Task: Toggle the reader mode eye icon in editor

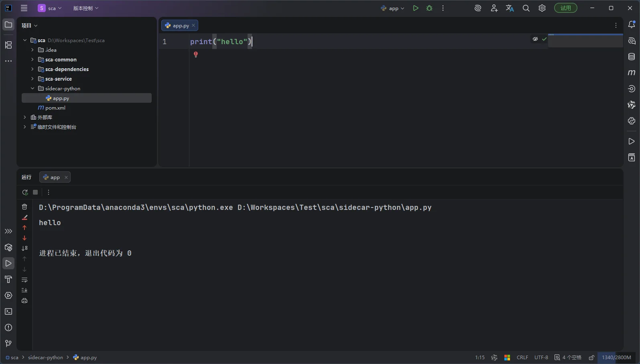Action: point(535,39)
